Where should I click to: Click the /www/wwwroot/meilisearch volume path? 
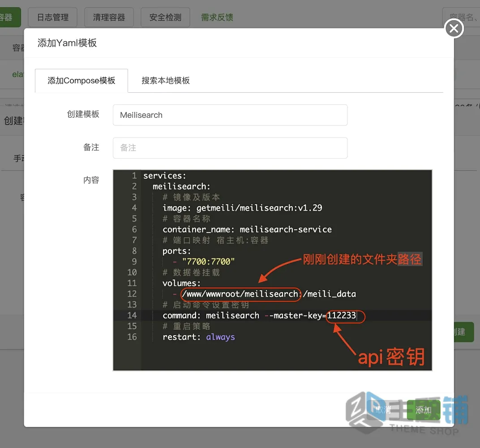(x=240, y=294)
